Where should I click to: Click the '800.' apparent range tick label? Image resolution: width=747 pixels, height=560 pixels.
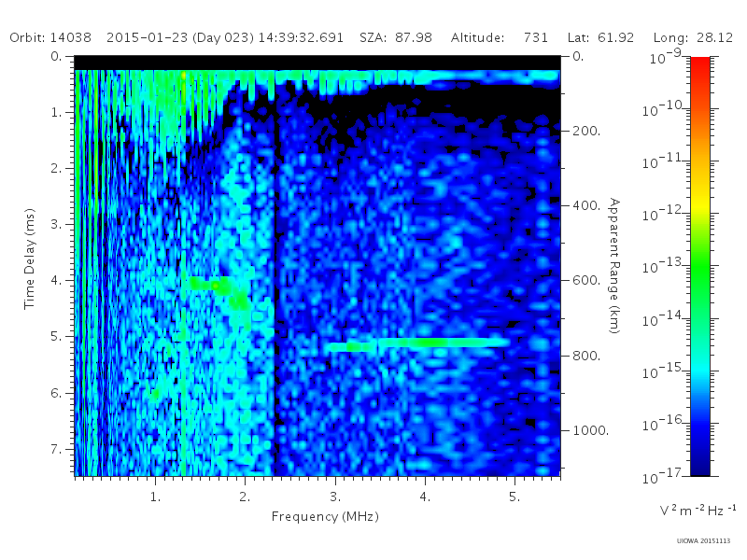pyautogui.click(x=586, y=356)
